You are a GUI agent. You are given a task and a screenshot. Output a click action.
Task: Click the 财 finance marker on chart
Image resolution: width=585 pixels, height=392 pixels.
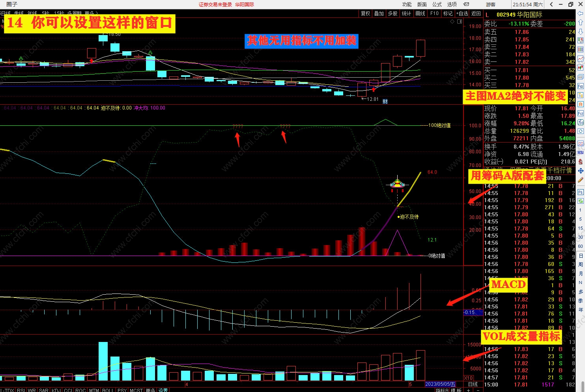point(385,101)
